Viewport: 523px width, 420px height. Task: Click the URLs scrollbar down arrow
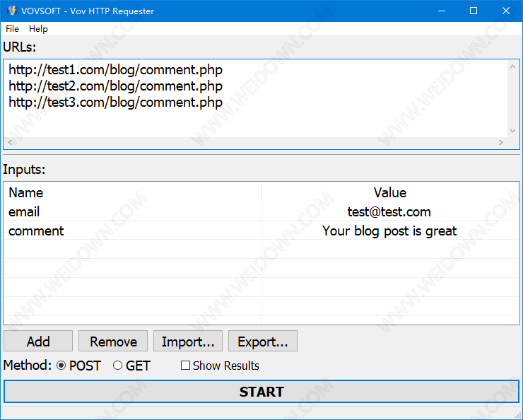pos(513,131)
